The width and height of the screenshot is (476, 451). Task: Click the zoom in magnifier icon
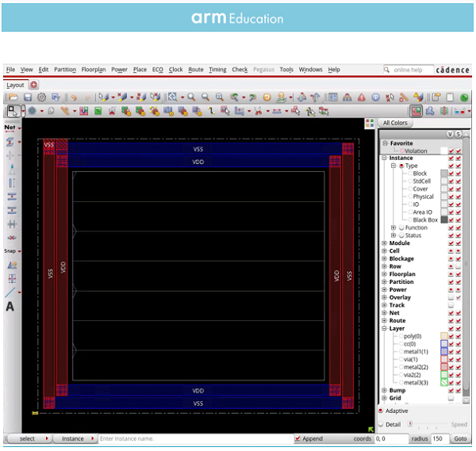(191, 97)
